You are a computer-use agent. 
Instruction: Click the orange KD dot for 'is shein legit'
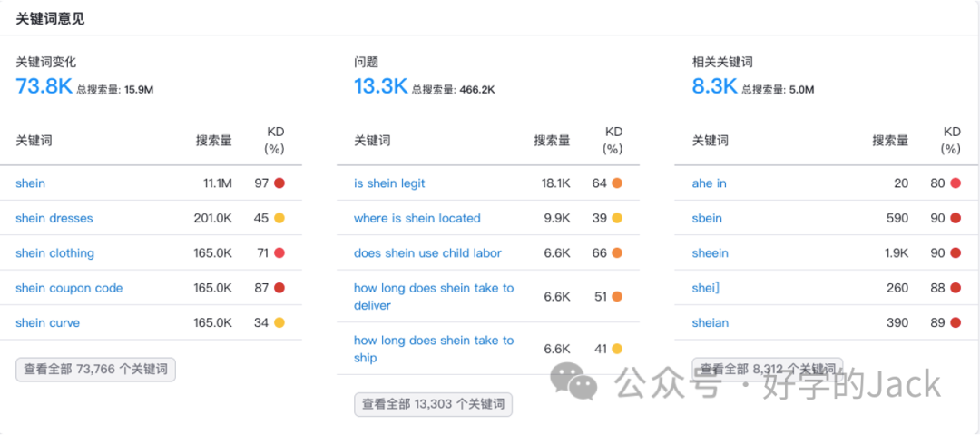[617, 183]
